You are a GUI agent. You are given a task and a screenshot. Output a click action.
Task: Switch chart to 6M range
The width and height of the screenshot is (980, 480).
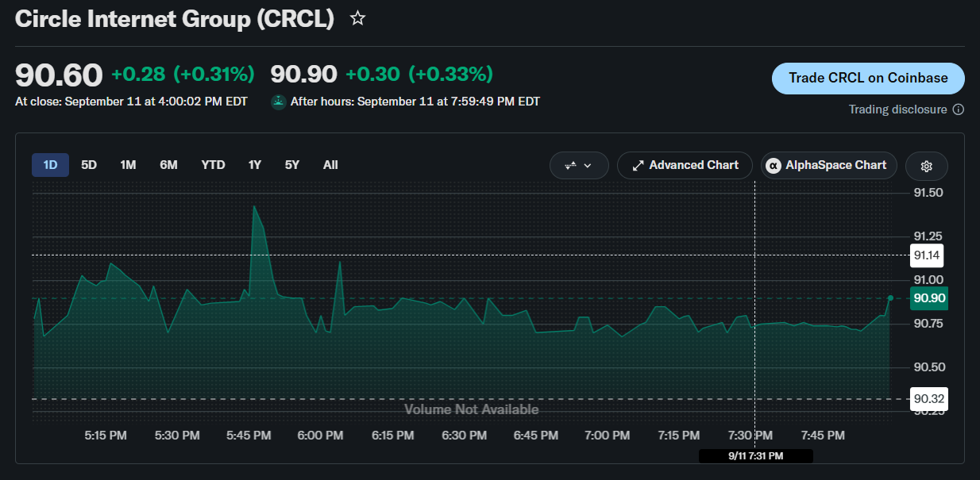[x=168, y=165]
